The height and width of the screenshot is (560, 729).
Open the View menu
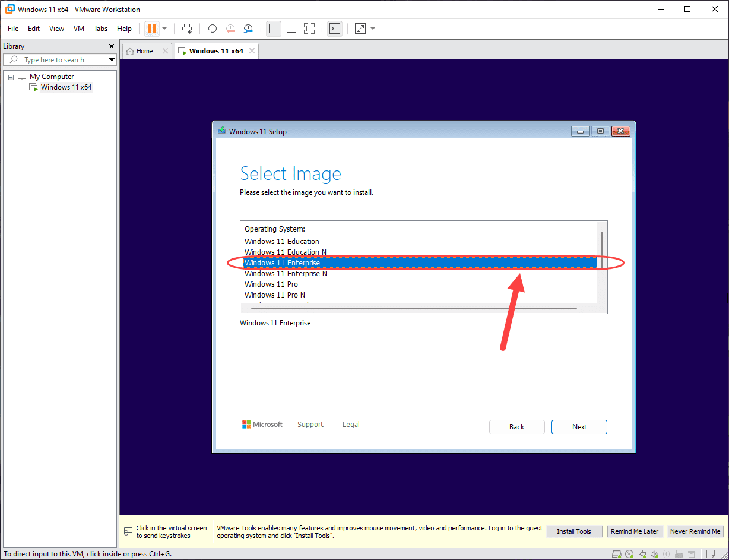pos(56,29)
